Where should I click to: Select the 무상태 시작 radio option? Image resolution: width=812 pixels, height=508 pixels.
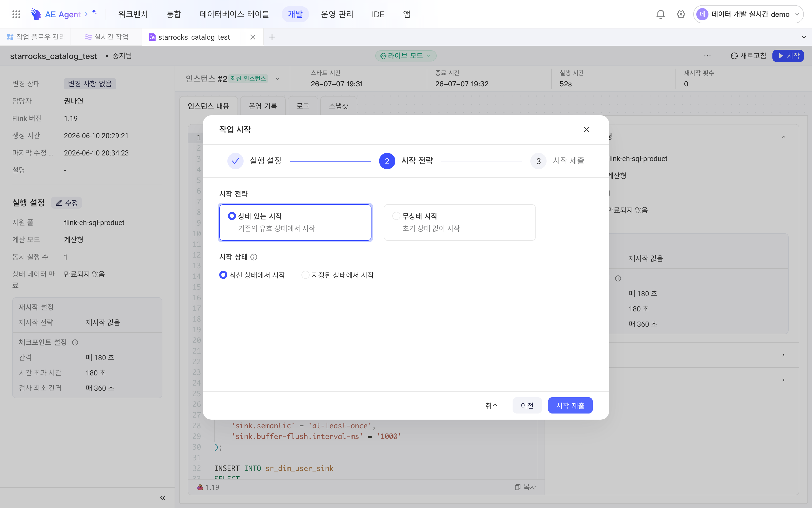(396, 216)
